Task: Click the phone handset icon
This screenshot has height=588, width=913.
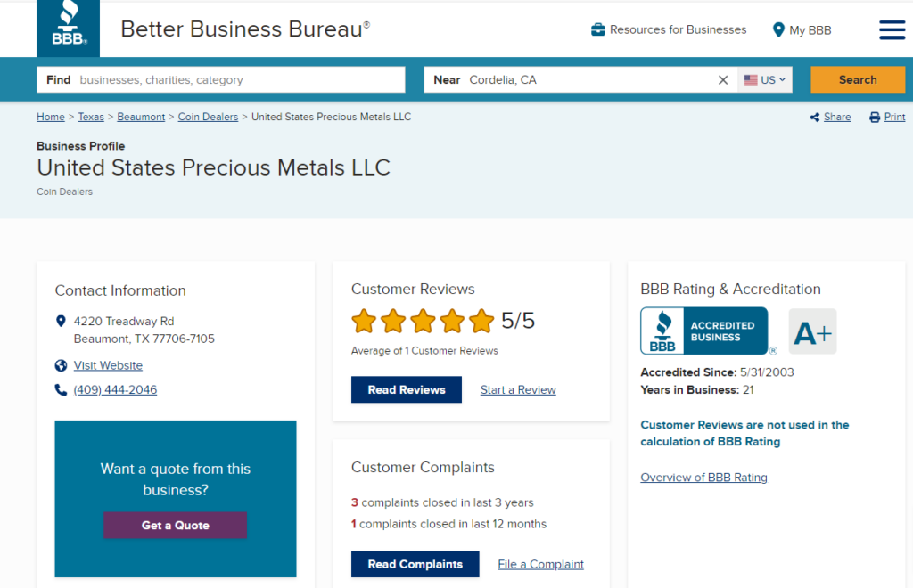Action: pyautogui.click(x=61, y=389)
